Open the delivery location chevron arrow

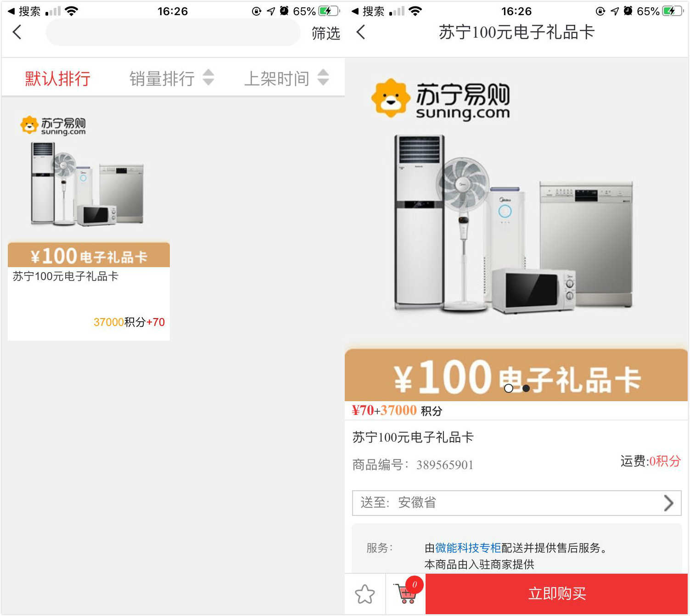668,503
